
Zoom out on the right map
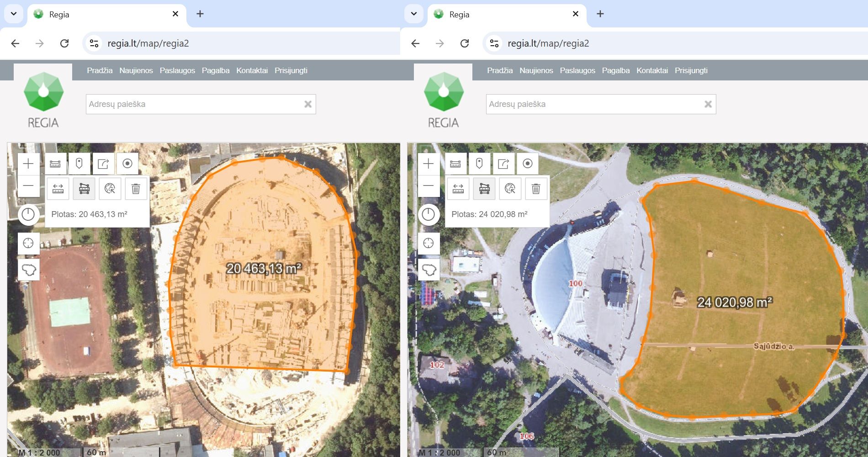point(429,186)
